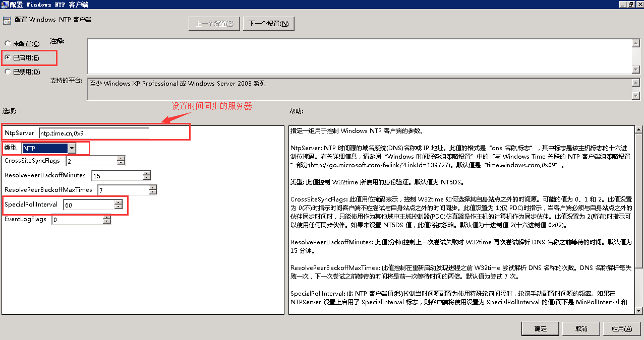
Task: Decrease CrossSiteSyncFlags with down arrow
Action: tap(121, 164)
